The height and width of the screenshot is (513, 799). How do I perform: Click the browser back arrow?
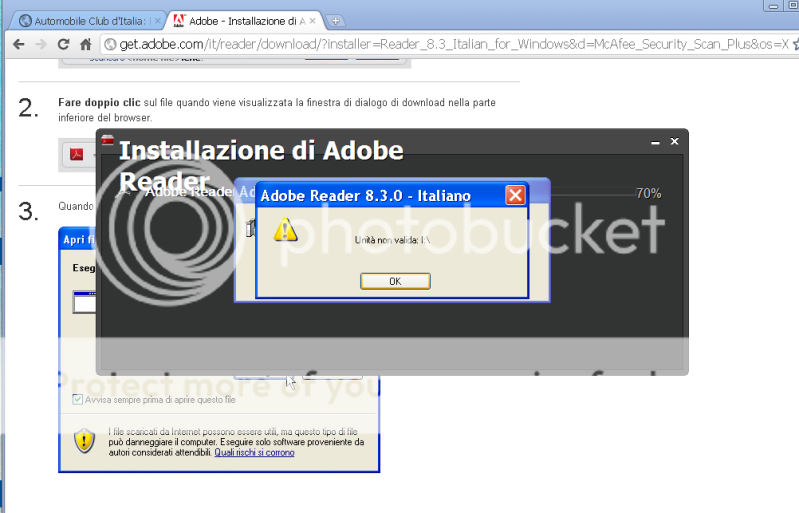pyautogui.click(x=17, y=44)
